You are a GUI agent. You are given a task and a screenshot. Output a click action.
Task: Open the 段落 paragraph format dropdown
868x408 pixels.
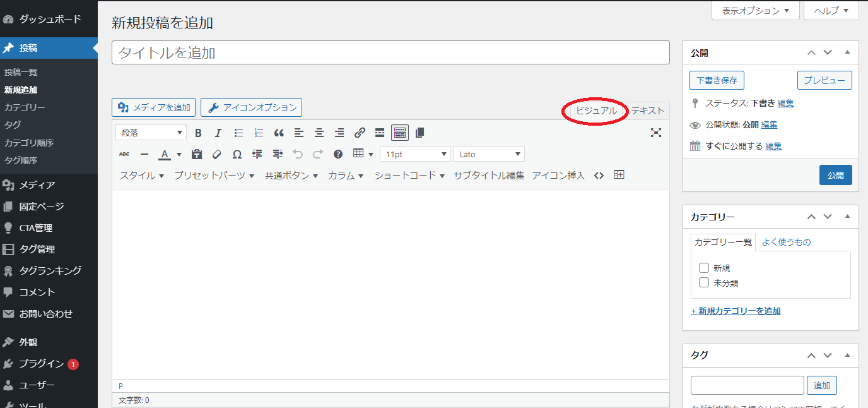coord(151,133)
